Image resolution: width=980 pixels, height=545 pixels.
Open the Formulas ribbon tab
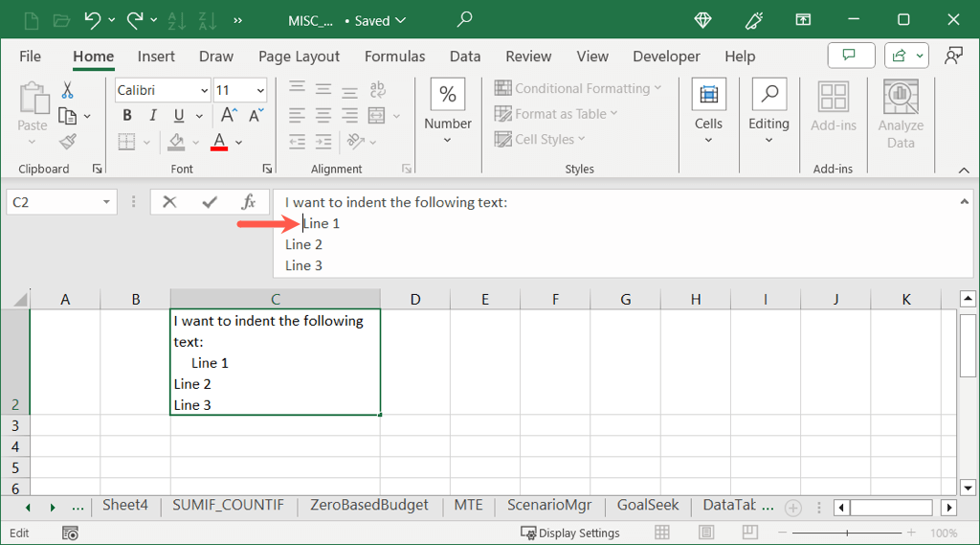point(394,57)
